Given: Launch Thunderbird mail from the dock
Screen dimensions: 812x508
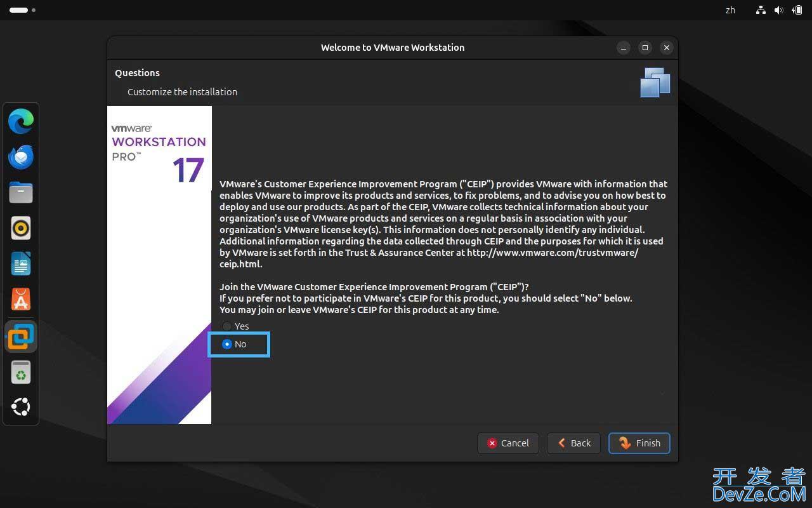Looking at the screenshot, I should (21, 157).
